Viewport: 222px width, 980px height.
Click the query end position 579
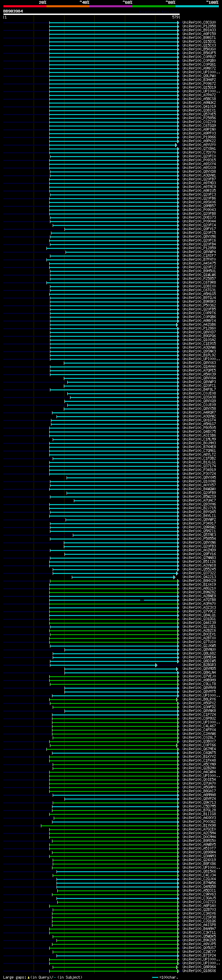[175, 17]
